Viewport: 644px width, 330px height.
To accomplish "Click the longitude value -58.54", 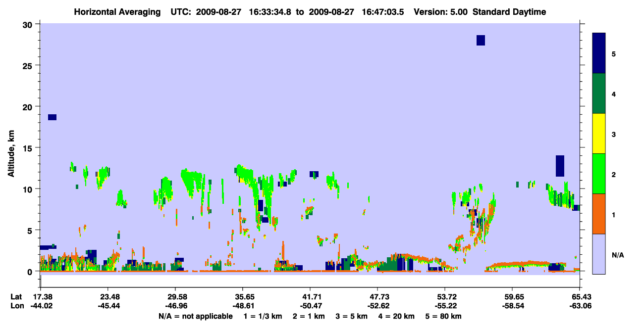I will tap(512, 306).
